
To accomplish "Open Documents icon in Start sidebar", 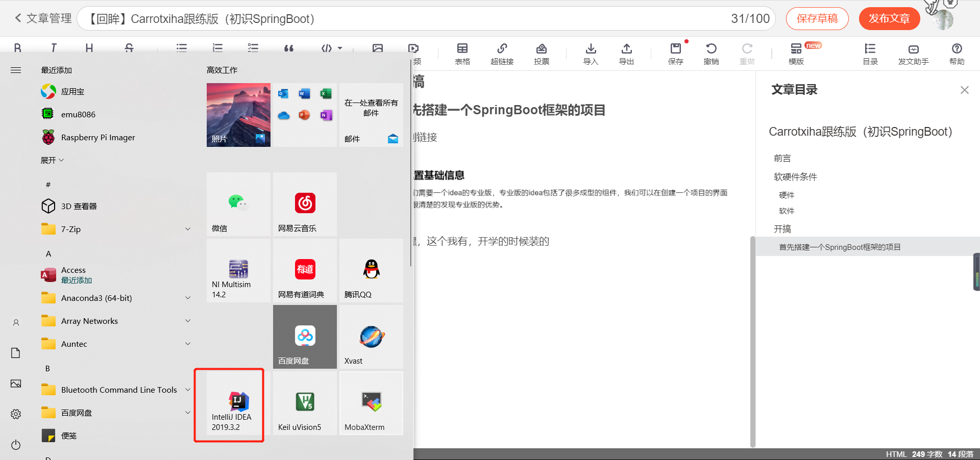I will pos(16,353).
